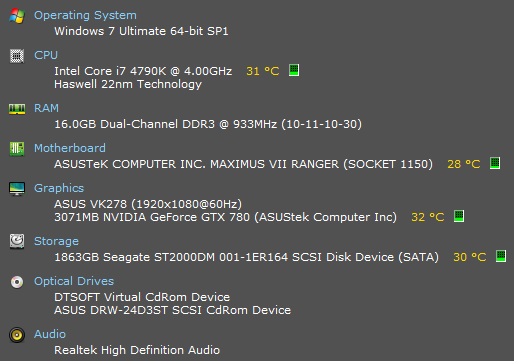Open the Storage section heading
The height and width of the screenshot is (361, 514).
(56, 241)
